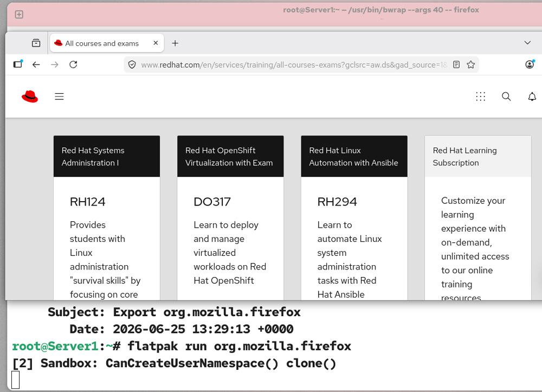The image size is (542, 392).
Task: Click the Red Hat fedora logo
Action: tap(30, 97)
